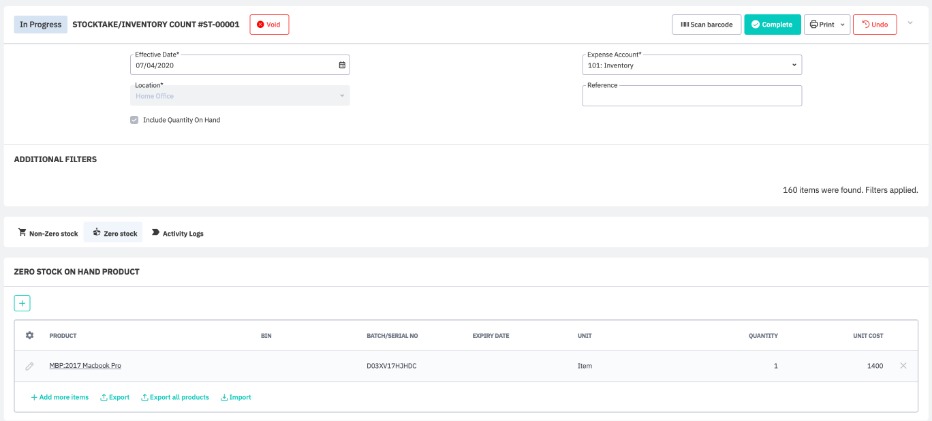Click into the Reference input field
Viewport: 932px width, 421px height.
(692, 97)
